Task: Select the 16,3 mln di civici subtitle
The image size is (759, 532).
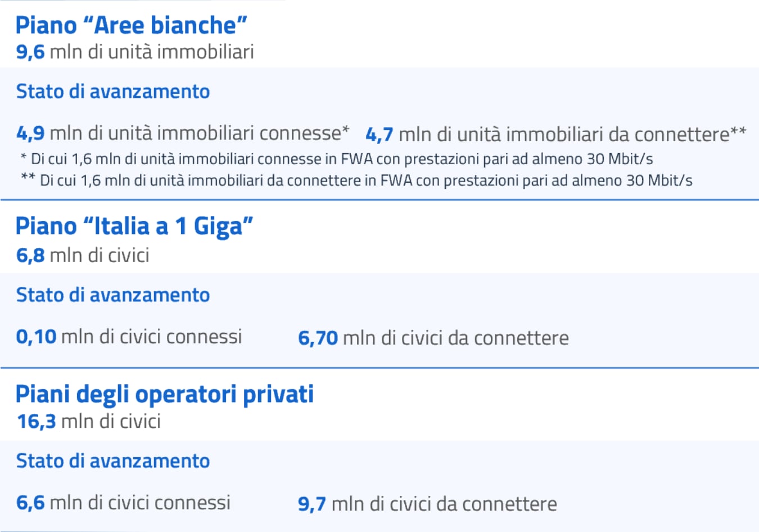Action: point(89,421)
